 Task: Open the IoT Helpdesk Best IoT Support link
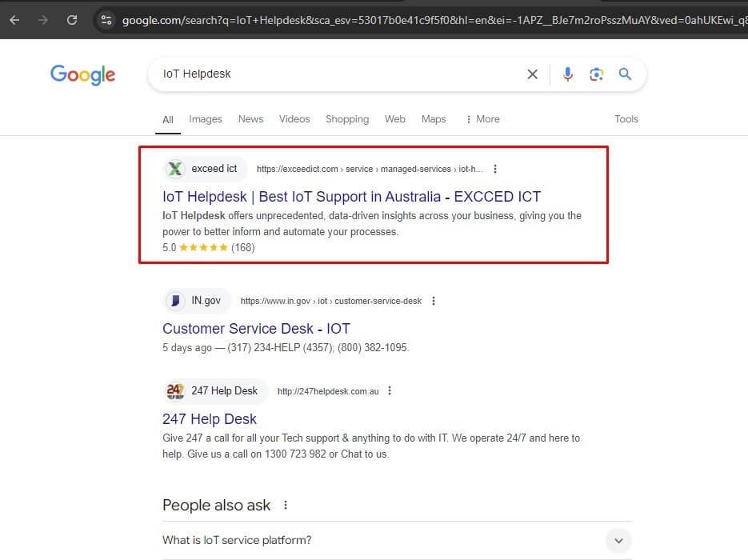(351, 197)
